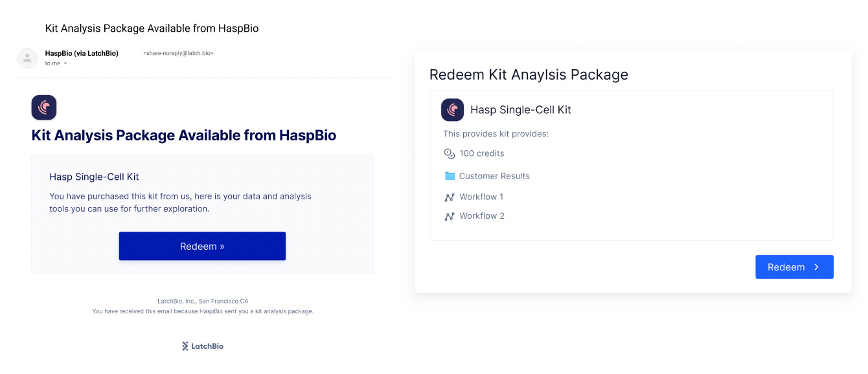
Task: Expand the 'to me' recipient details arrow
Action: [x=65, y=63]
